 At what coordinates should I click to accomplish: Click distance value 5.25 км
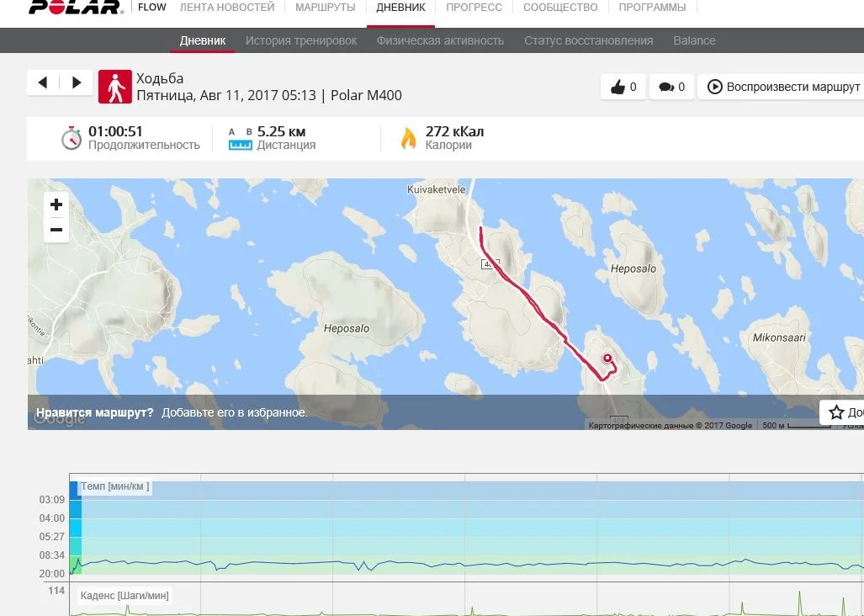pos(281,131)
